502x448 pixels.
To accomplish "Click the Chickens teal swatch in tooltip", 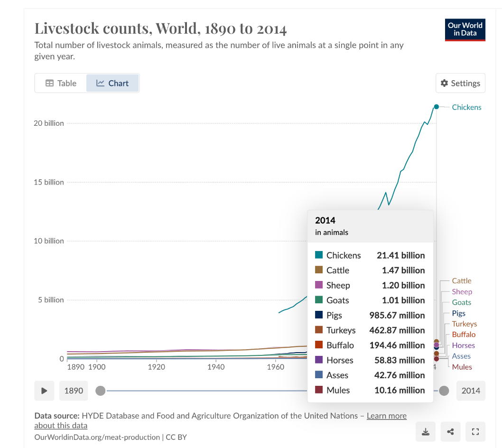I will click(x=319, y=255).
